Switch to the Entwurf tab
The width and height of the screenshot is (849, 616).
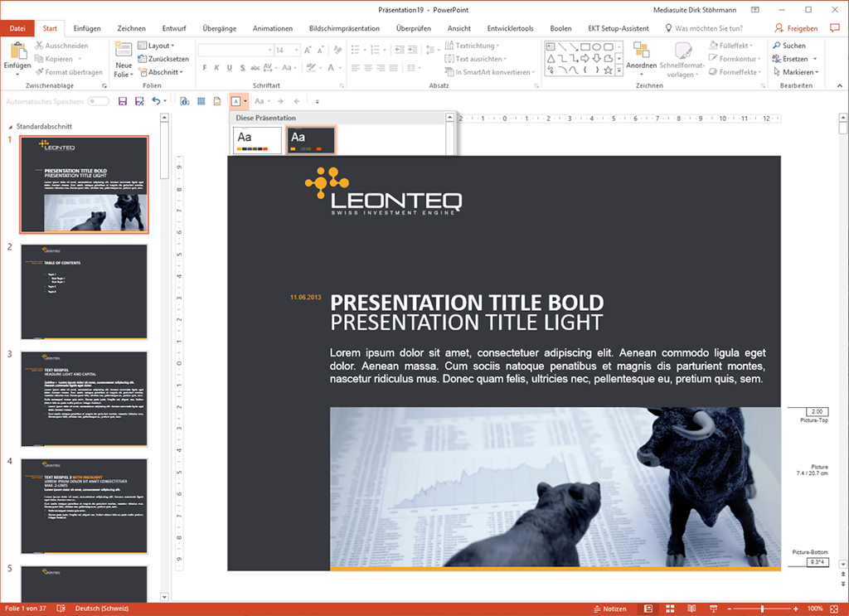tap(174, 28)
